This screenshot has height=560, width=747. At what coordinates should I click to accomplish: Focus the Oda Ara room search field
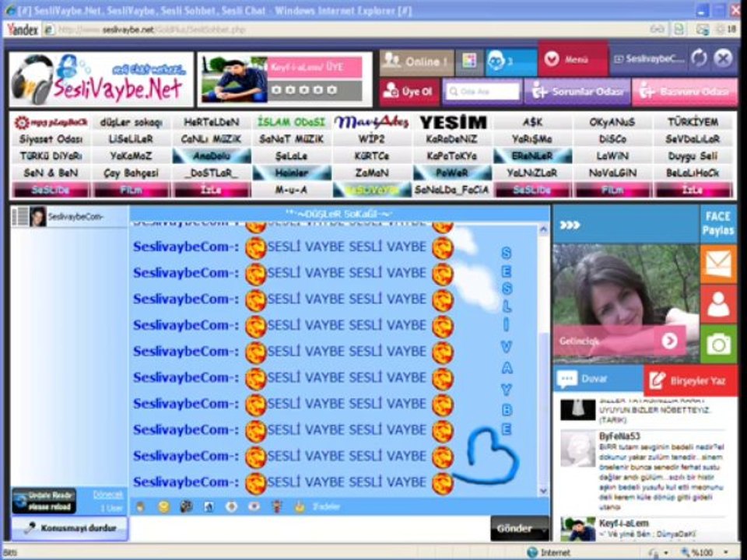pyautogui.click(x=482, y=92)
